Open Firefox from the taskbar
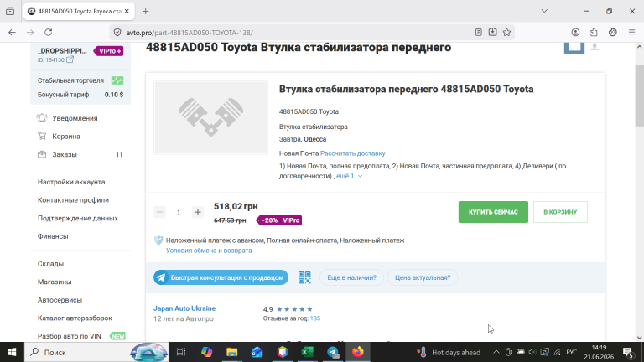 (x=358, y=352)
